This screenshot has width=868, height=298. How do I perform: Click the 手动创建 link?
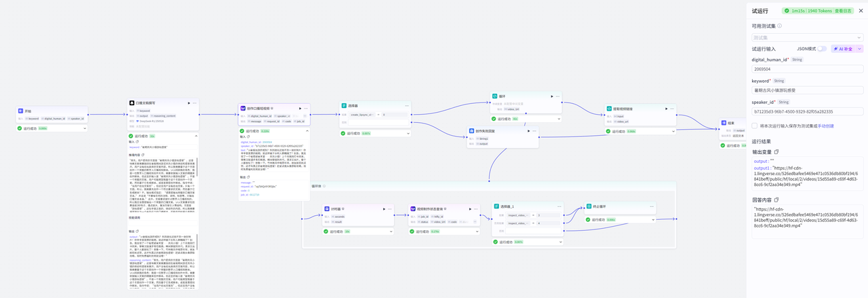click(825, 126)
